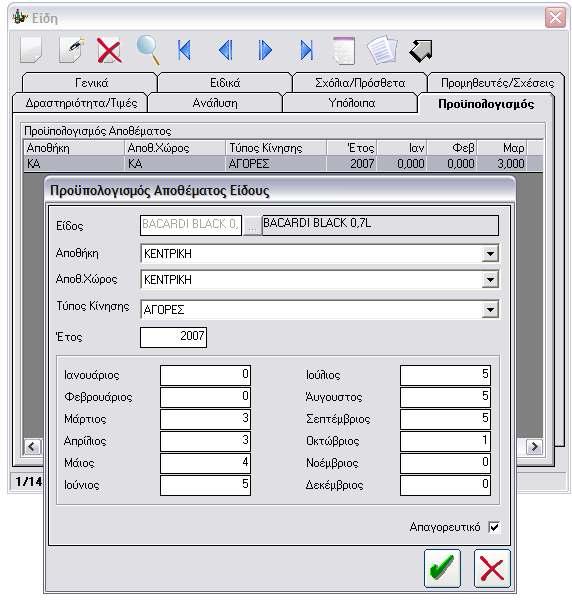Click the Τύπος Κίνησης column header
The width and height of the screenshot is (572, 600).
(x=276, y=148)
